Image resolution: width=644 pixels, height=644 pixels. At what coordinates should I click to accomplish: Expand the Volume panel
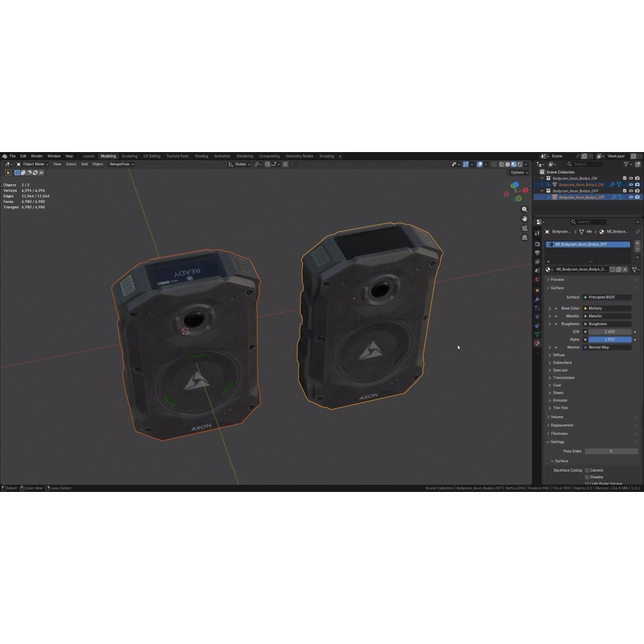point(549,417)
